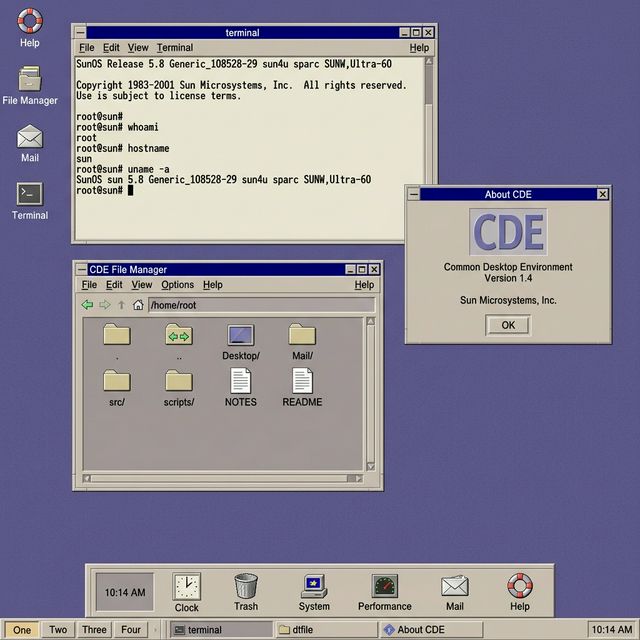Minimize the CDE File Manager window
640x640 pixels.
[350, 269]
